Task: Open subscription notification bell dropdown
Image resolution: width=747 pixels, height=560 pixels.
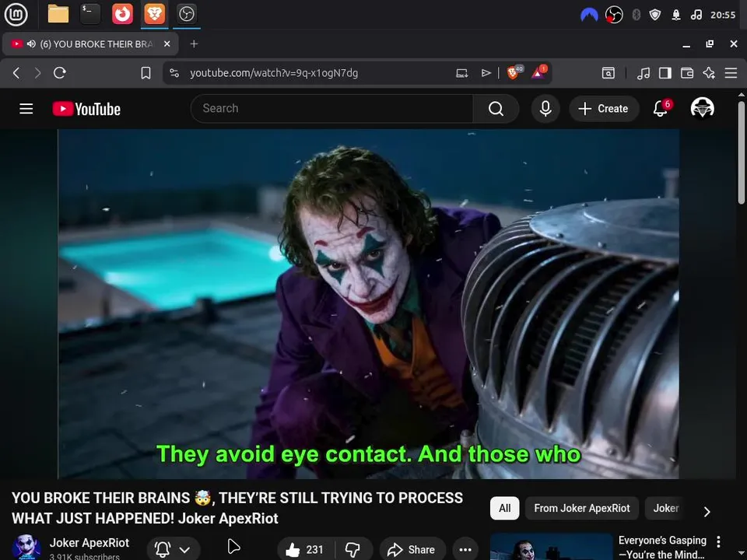Action: click(174, 550)
